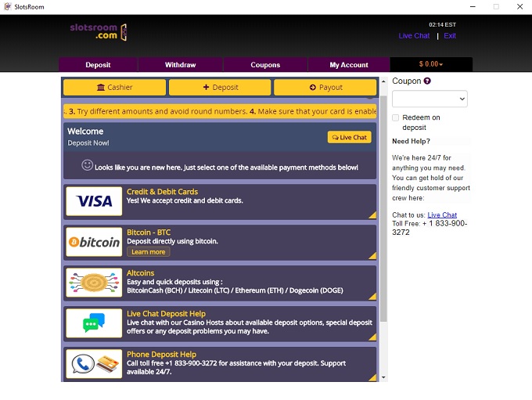Click the chat bubbles icon
532x400 pixels.
click(x=95, y=323)
